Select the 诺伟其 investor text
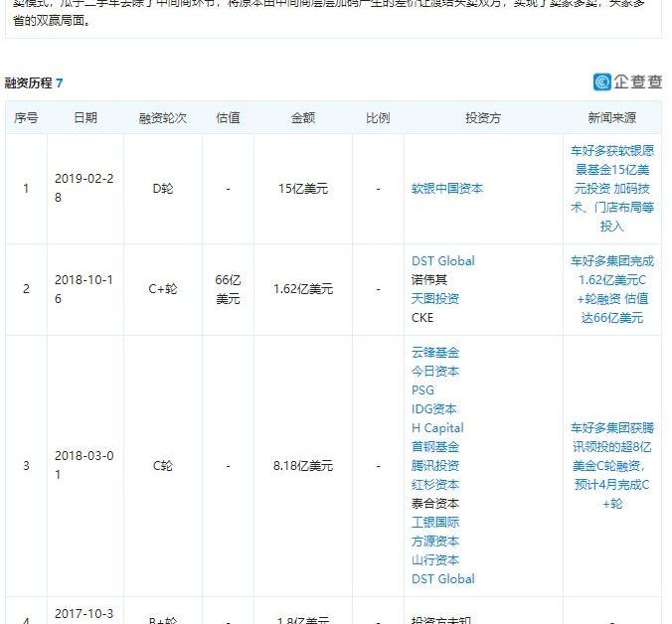Screen dimensions: 672x624 coord(429,279)
